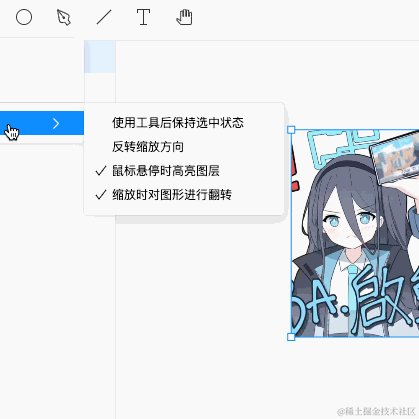Click the top-left resize handle of image
419x419 pixels.
pos(291,130)
